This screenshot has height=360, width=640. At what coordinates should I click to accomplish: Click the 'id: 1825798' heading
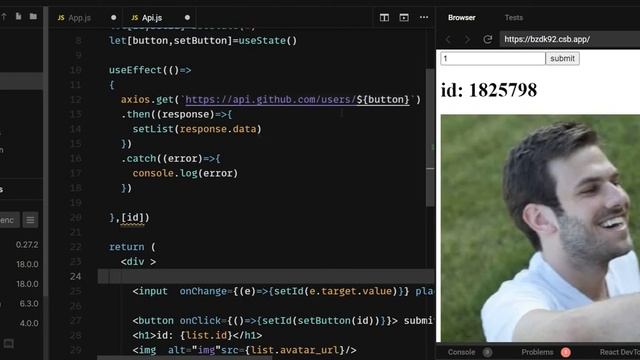pyautogui.click(x=489, y=90)
